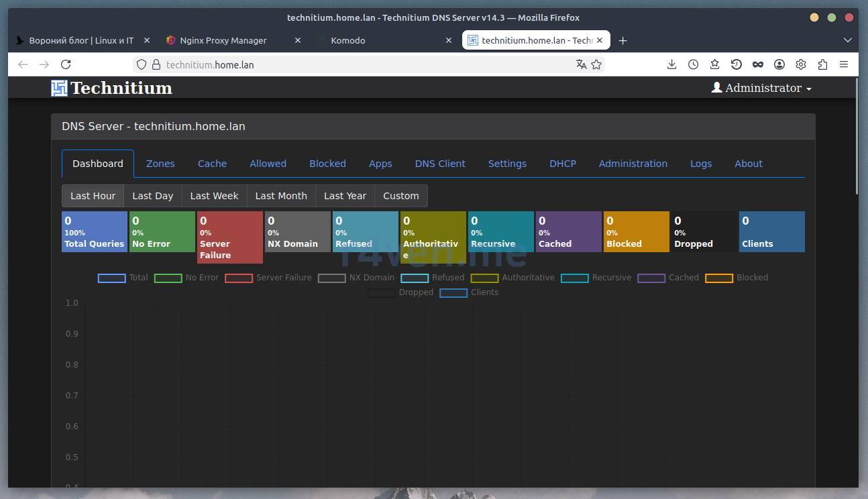Open the Firefox downloads panel
This screenshot has width=868, height=499.
point(671,64)
